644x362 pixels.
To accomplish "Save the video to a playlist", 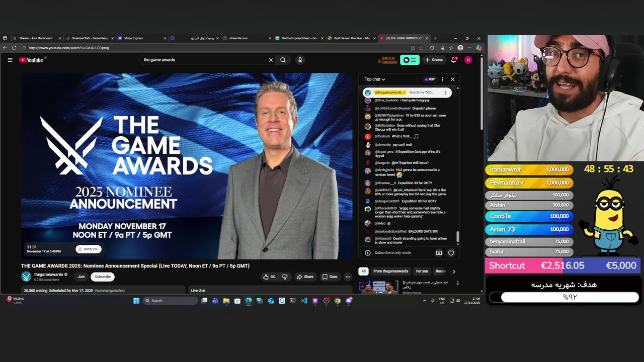I will click(330, 277).
